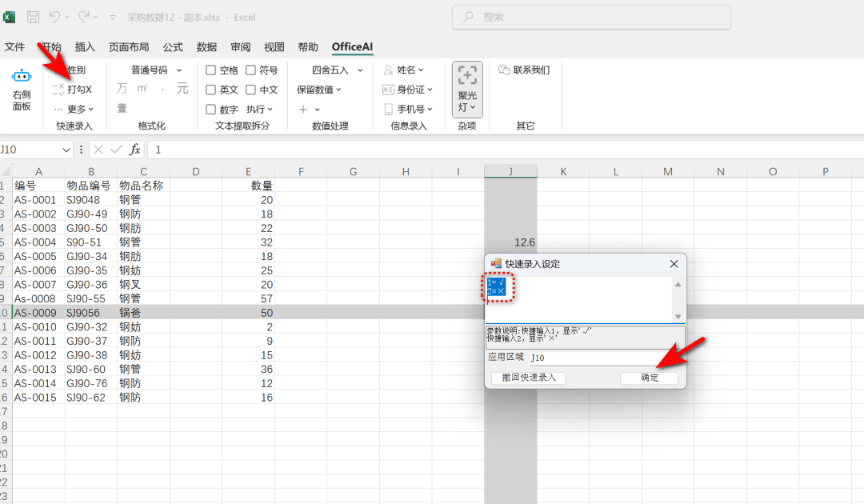The width and height of the screenshot is (864, 504).
Task: Open the 身份证 dropdown menu
Action: coord(407,90)
